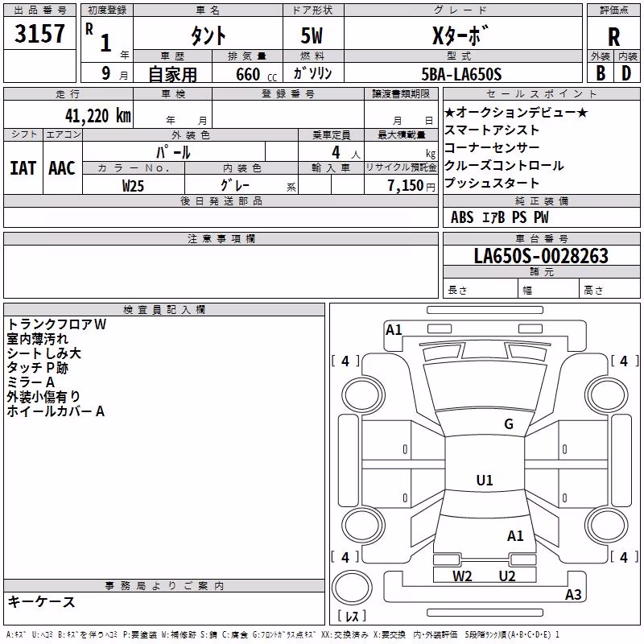
Task: Select the スマートアシスト sales point
Action: [x=492, y=130]
